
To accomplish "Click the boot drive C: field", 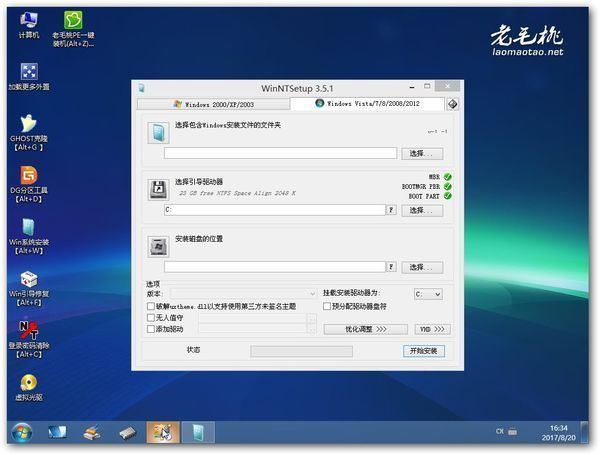I will tap(275, 210).
